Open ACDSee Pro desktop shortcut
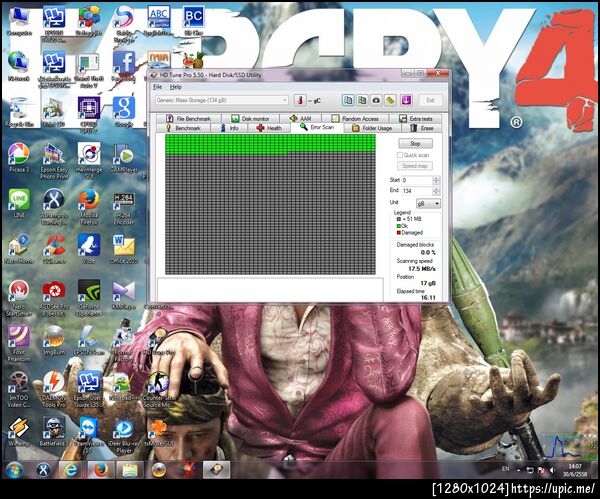Viewport: 600px width, 499px height. click(54, 298)
